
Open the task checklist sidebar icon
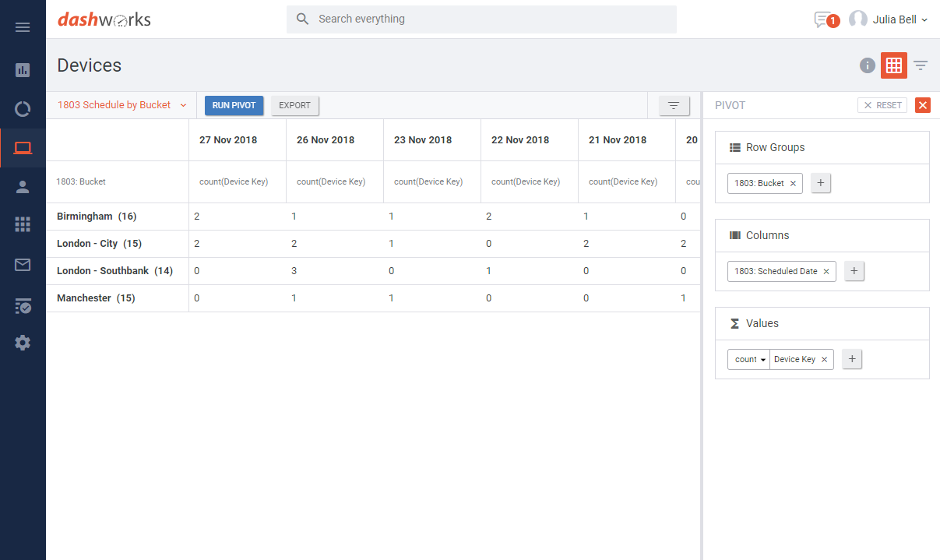(23, 305)
